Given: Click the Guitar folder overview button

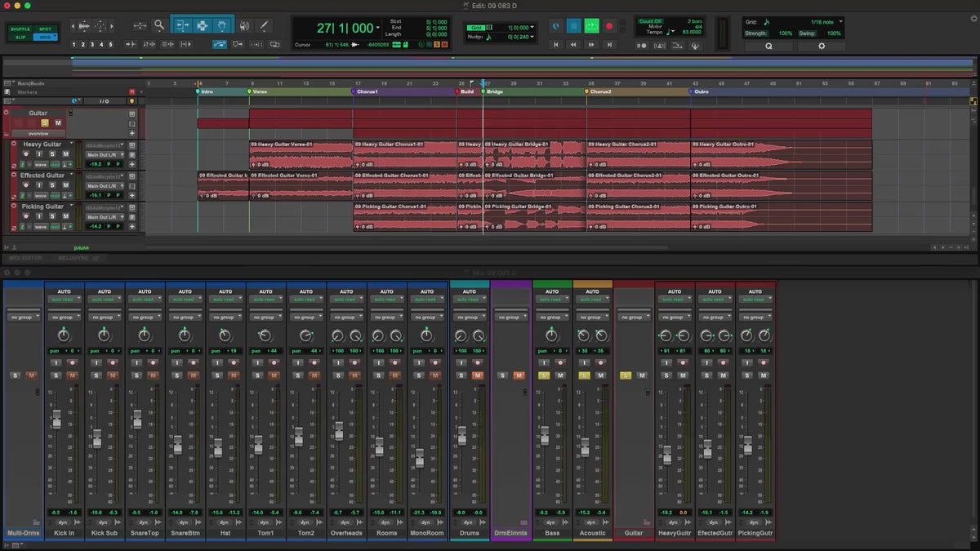Looking at the screenshot, I should point(38,133).
